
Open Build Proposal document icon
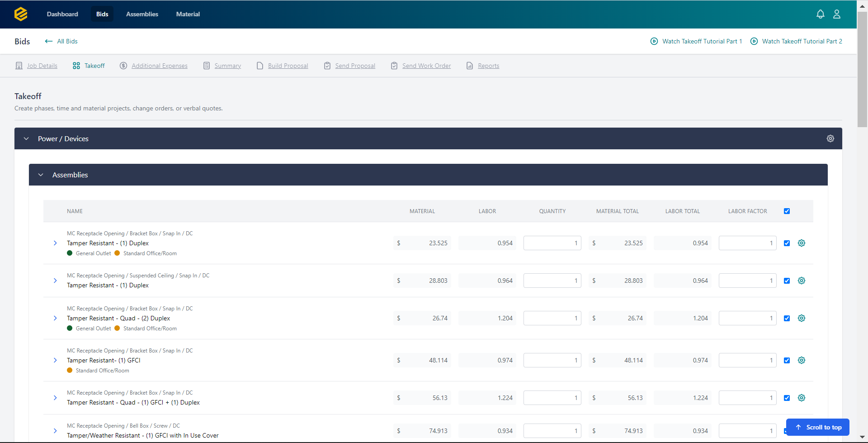260,66
